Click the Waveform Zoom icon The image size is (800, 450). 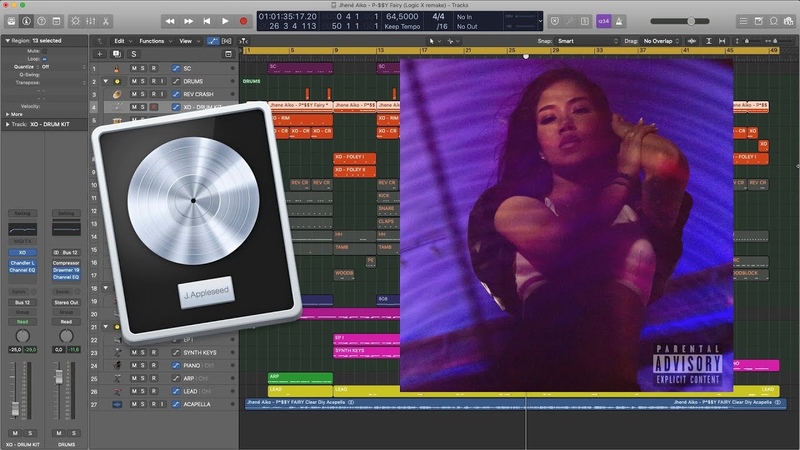[x=692, y=41]
